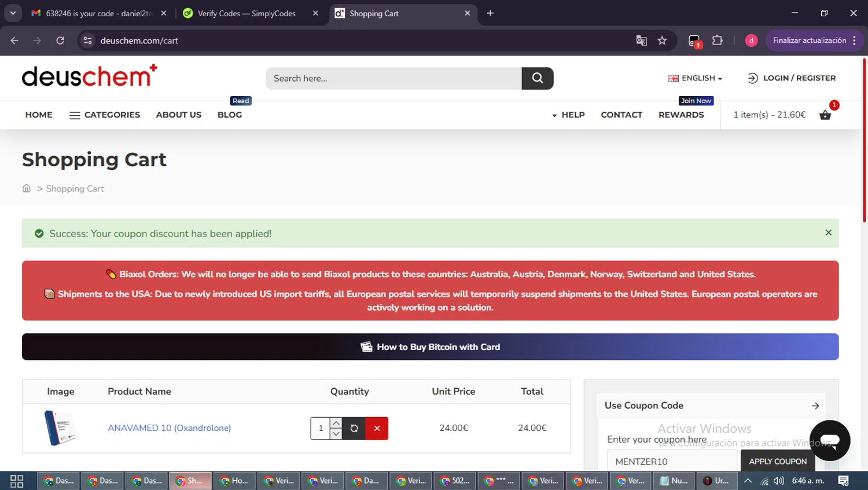Click the Shopping Cart breadcrumb link
868x490 pixels.
click(75, 189)
